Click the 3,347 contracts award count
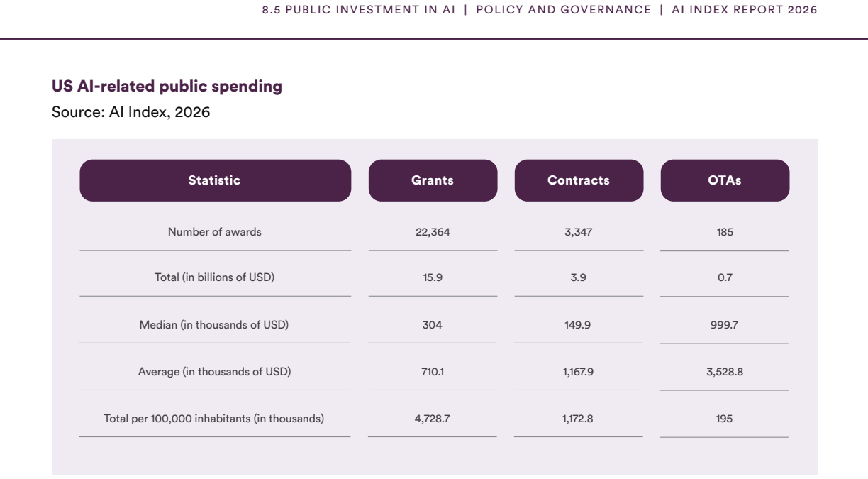Viewport: 868px width, 479px height. pos(579,232)
